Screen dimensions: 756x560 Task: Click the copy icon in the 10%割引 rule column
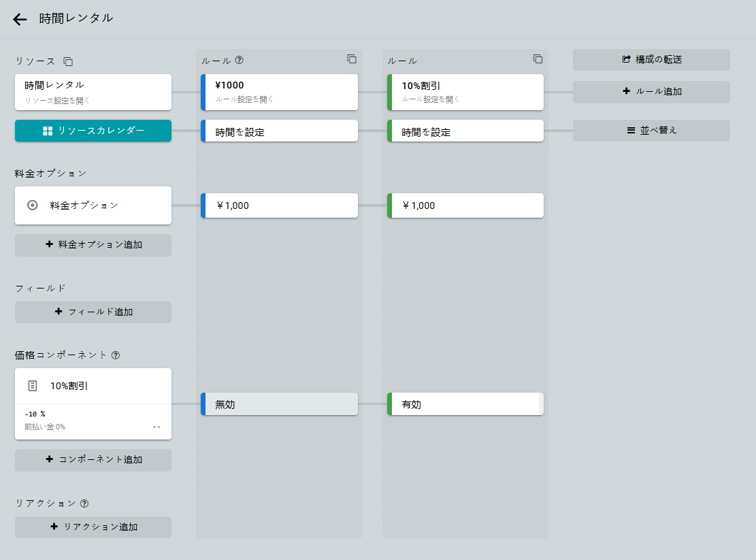tap(538, 59)
